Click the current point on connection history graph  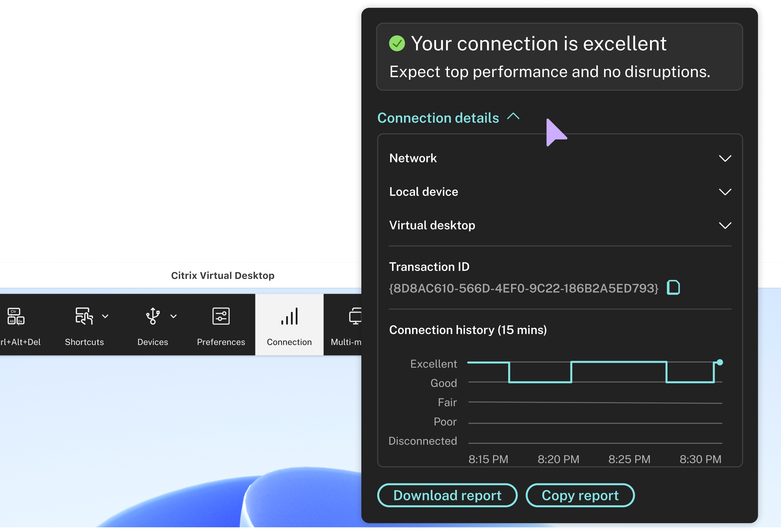click(720, 362)
